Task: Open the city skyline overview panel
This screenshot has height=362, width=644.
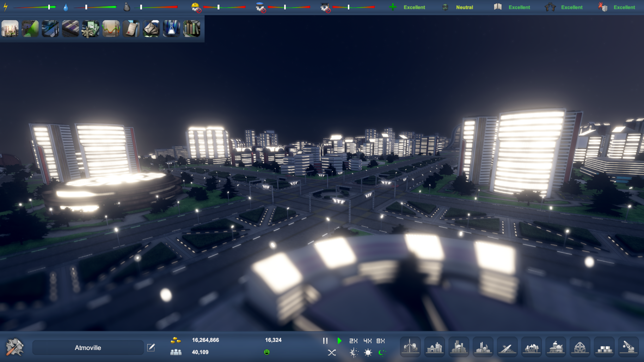Action: [10, 29]
